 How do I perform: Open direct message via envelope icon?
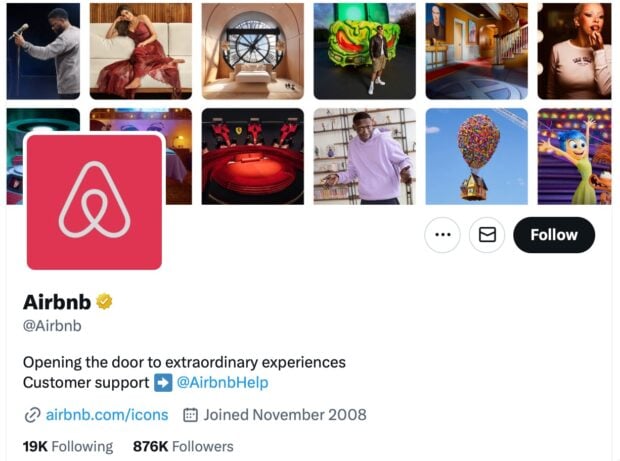point(487,235)
